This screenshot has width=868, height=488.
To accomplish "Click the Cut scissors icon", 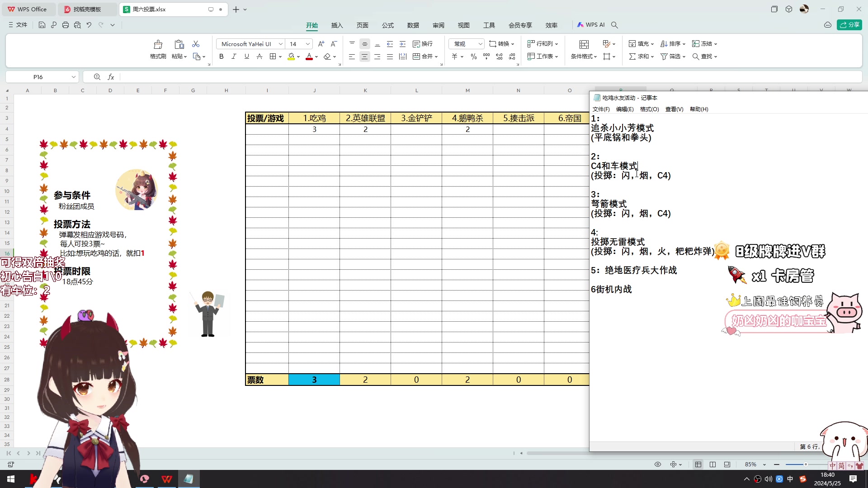I will click(x=196, y=44).
